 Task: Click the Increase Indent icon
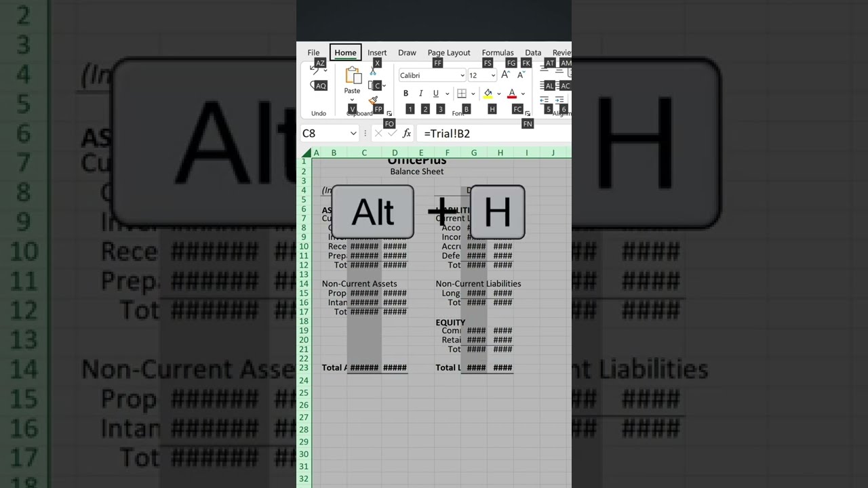[560, 100]
